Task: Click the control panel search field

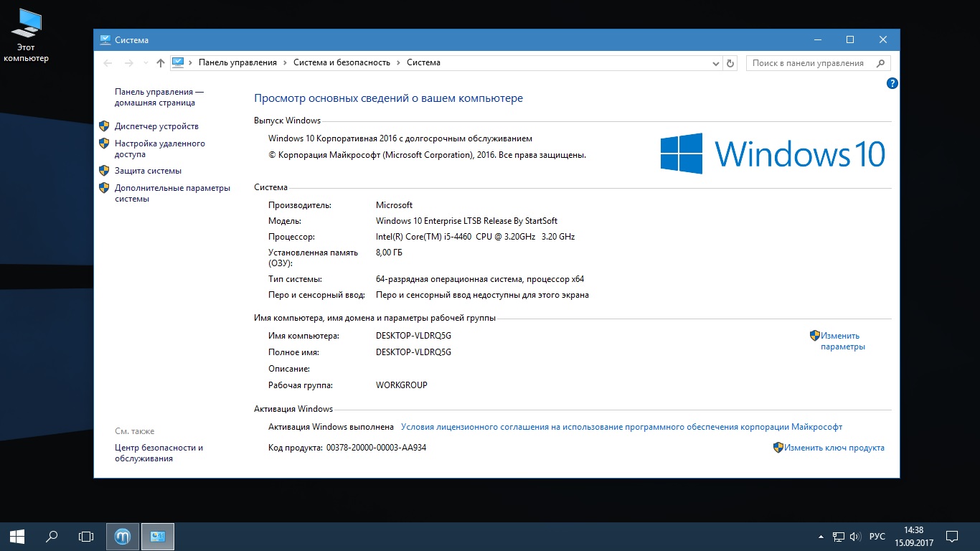Action: [x=811, y=63]
